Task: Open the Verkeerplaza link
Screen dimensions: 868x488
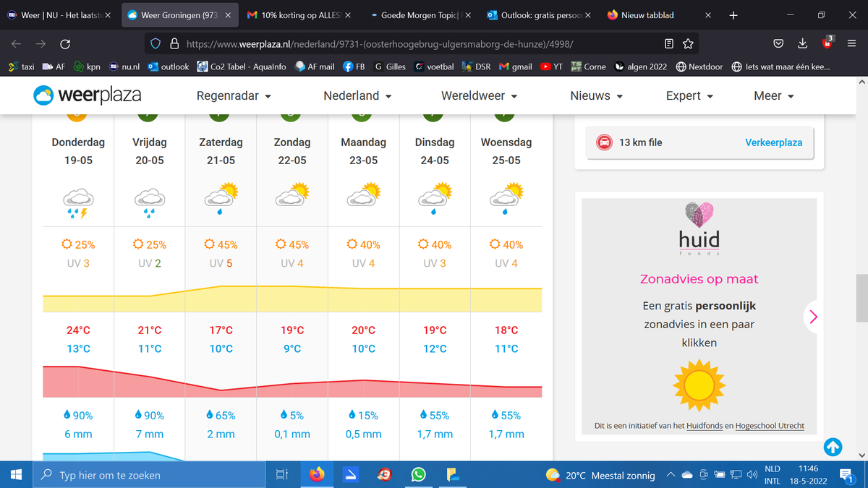Action: 773,142
